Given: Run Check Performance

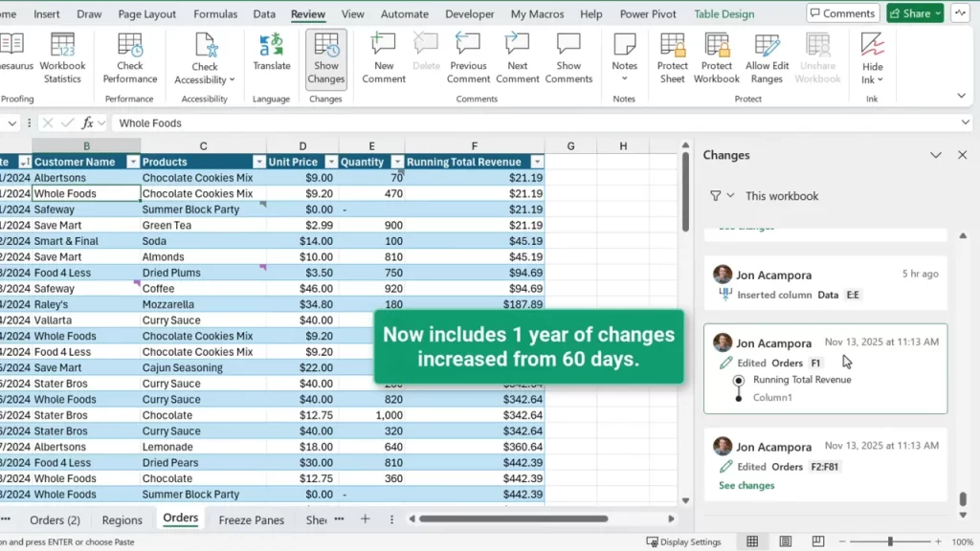Looking at the screenshot, I should (x=129, y=57).
